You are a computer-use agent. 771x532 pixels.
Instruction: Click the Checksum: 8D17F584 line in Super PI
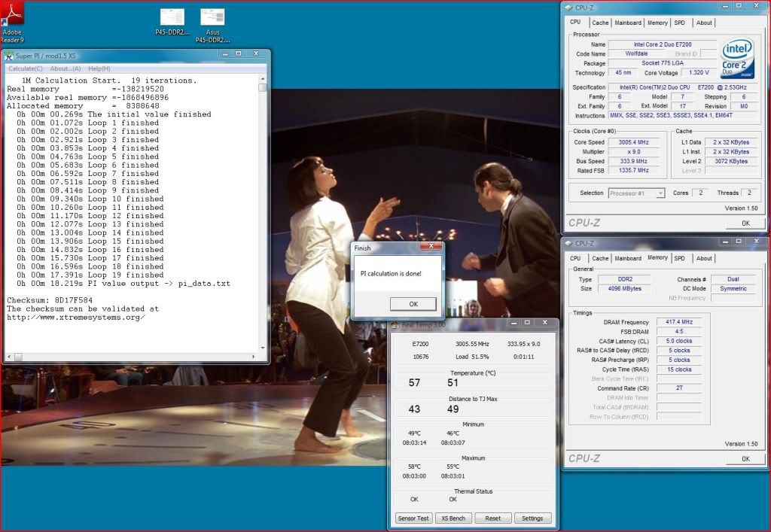[50, 300]
